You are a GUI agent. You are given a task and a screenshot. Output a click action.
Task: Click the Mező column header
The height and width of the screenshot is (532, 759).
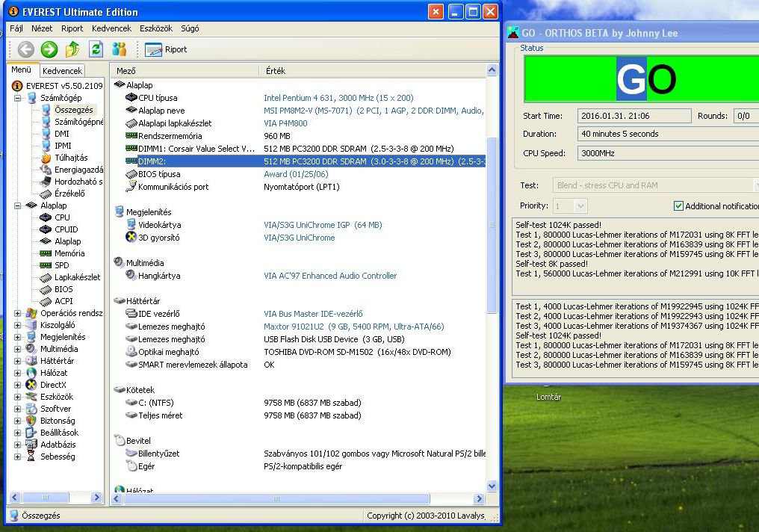185,71
